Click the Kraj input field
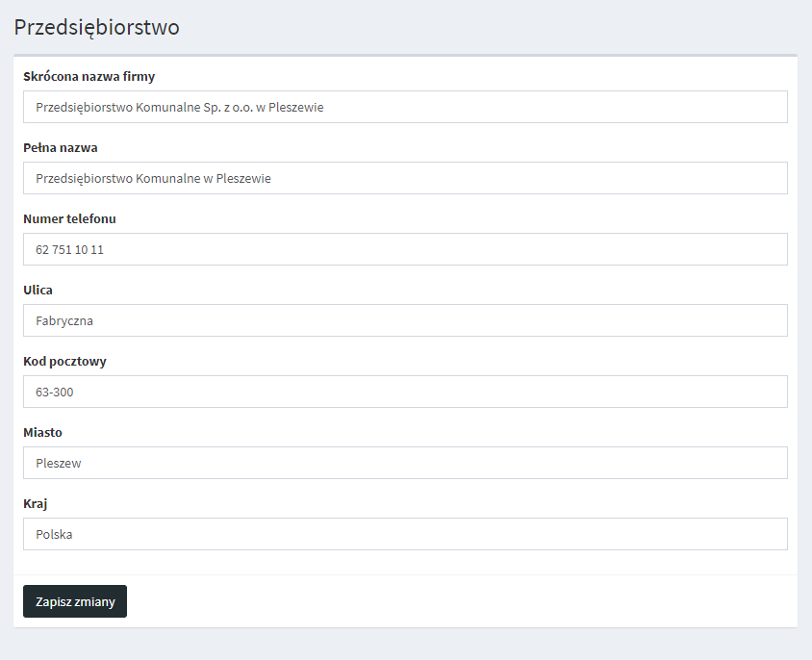The width and height of the screenshot is (812, 660). pos(404,534)
